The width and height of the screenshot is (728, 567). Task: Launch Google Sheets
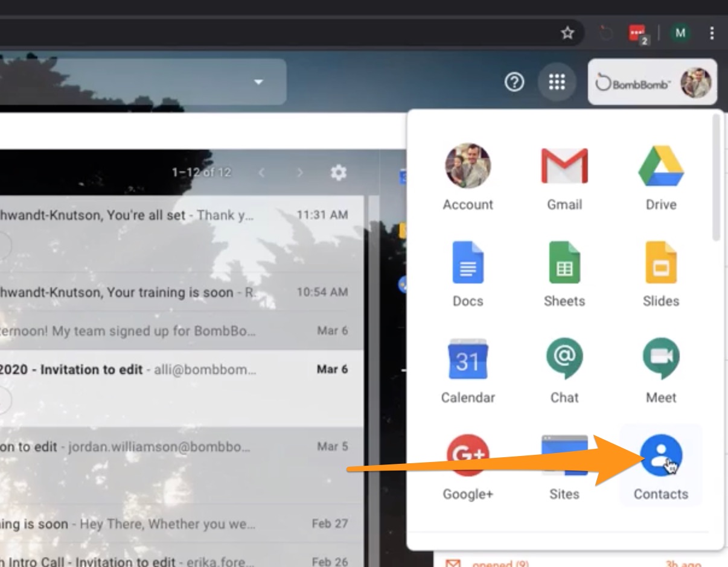click(x=564, y=273)
